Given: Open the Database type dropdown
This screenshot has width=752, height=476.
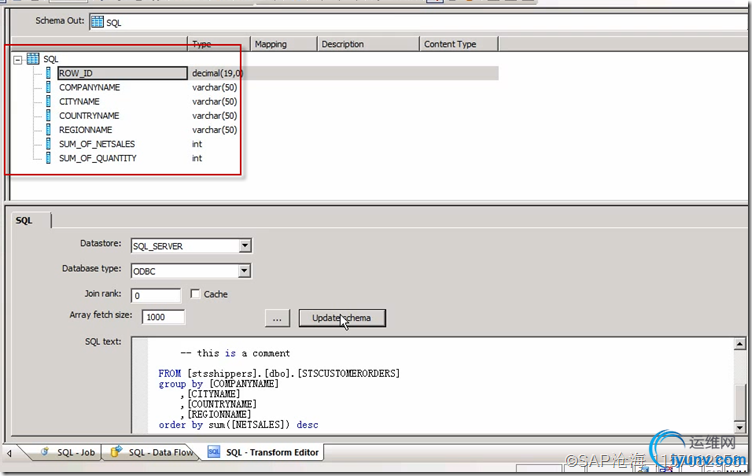Looking at the screenshot, I should [244, 271].
